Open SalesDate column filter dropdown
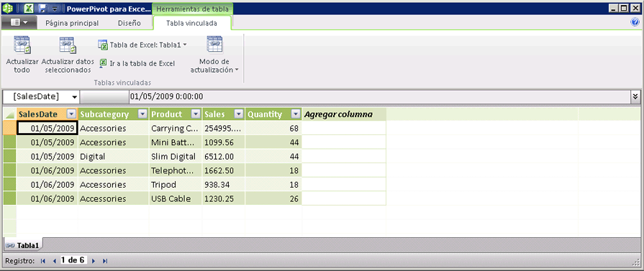The image size is (644, 271). pyautogui.click(x=71, y=114)
